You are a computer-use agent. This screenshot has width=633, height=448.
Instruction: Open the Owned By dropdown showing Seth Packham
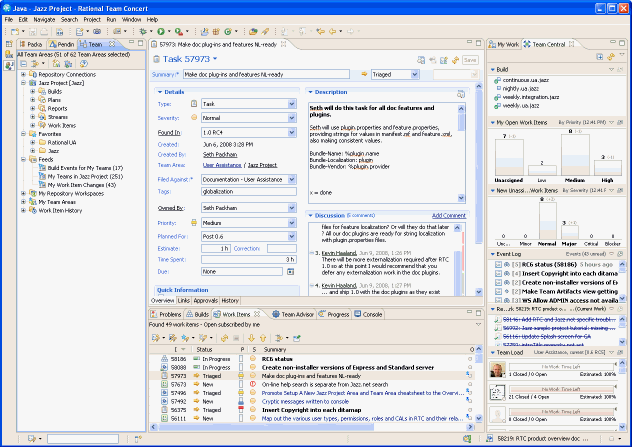(x=292, y=208)
